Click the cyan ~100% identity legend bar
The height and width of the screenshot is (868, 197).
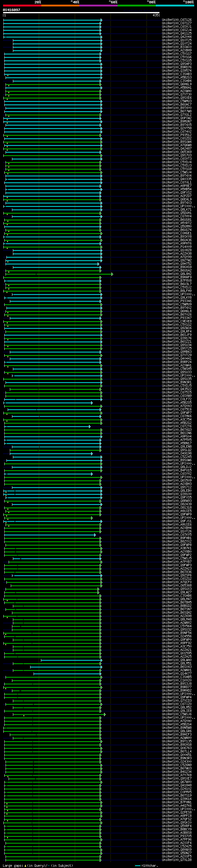click(x=175, y=6)
